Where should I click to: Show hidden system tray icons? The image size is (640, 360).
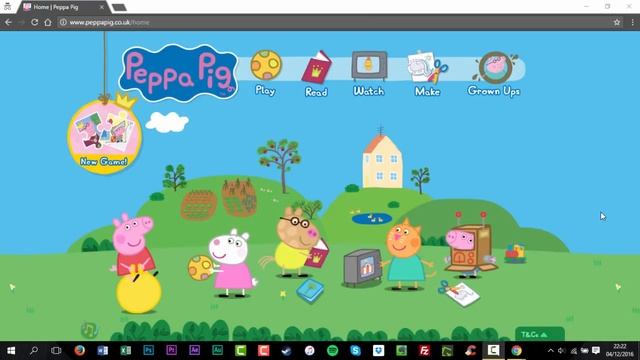[551, 351]
